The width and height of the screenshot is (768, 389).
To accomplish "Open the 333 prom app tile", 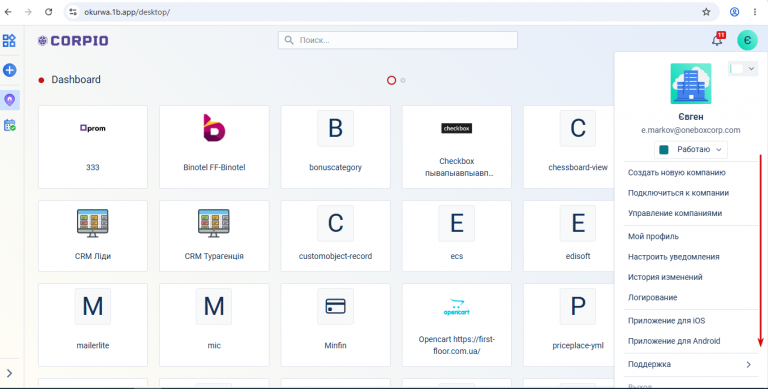I will click(x=93, y=147).
